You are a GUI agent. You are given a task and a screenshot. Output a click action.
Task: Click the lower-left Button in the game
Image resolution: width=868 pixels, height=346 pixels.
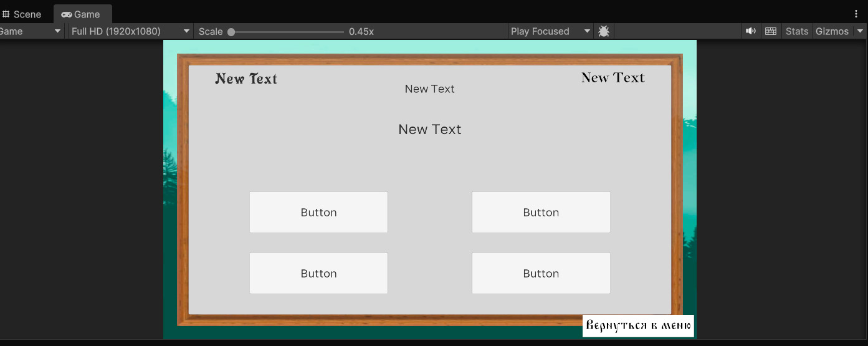[x=318, y=273]
